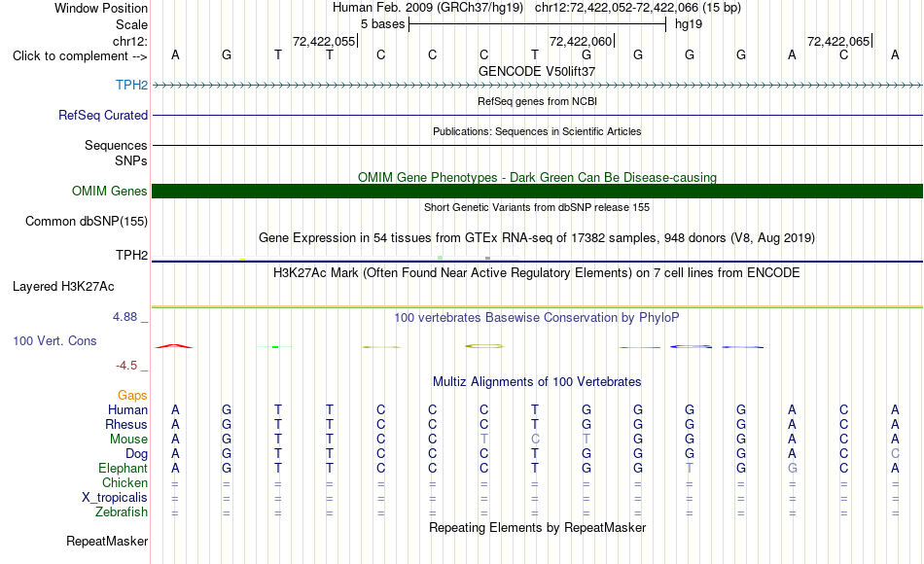Click the RepeatMasker track label
The height and width of the screenshot is (564, 924).
click(x=107, y=541)
